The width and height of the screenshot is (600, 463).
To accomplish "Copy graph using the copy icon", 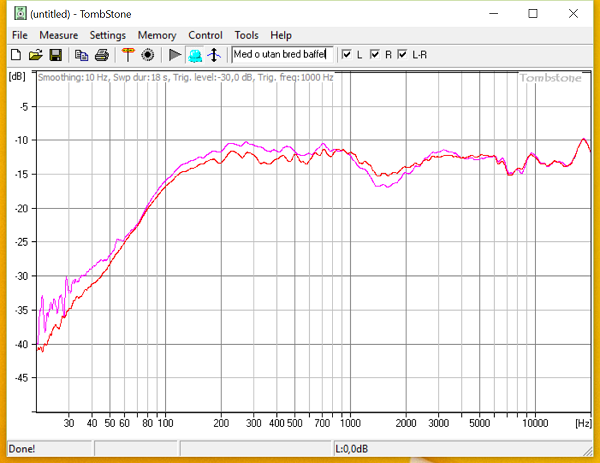I will tap(82, 55).
